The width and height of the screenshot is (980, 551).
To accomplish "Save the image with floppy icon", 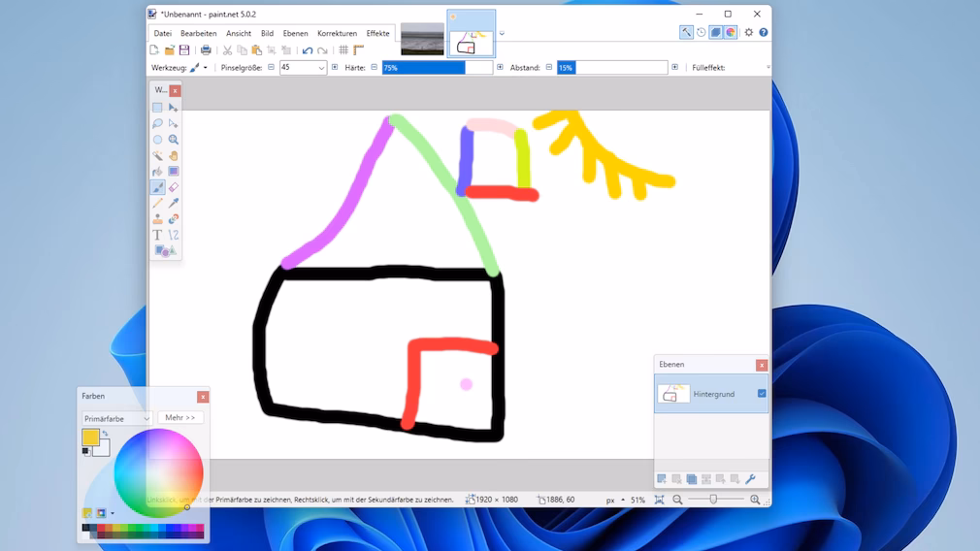I will pos(184,50).
